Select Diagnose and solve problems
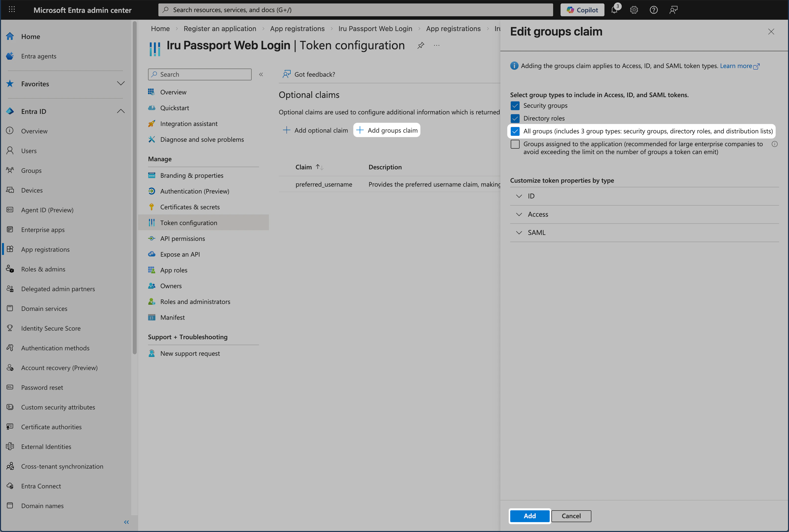 (202, 139)
